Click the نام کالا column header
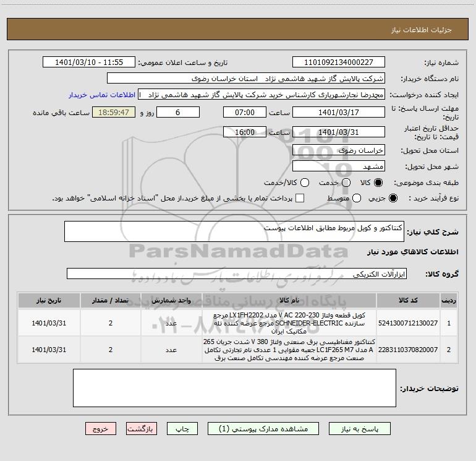The width and height of the screenshot is (476, 461). 289,301
